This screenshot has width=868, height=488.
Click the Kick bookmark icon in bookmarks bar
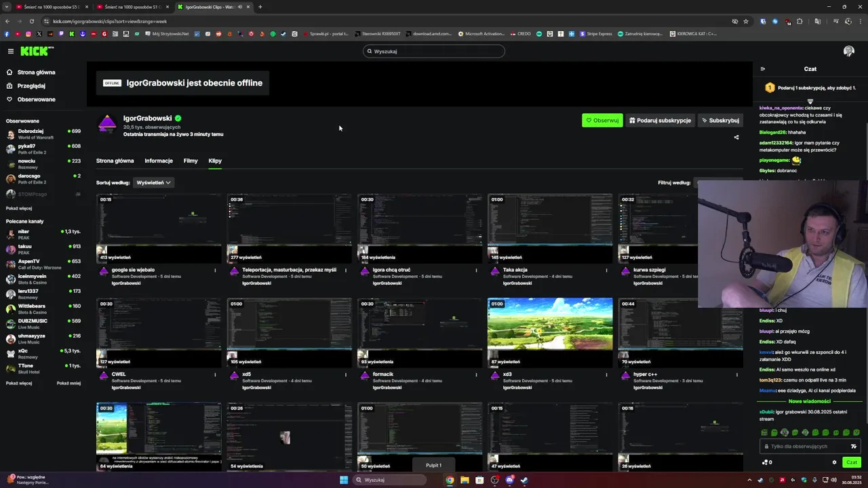tap(72, 34)
